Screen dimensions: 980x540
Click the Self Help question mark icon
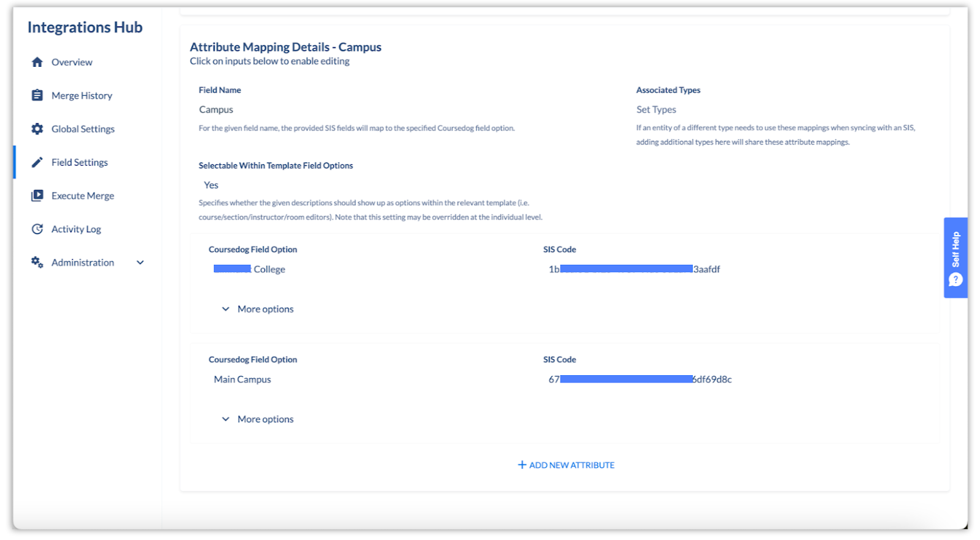coord(956,280)
